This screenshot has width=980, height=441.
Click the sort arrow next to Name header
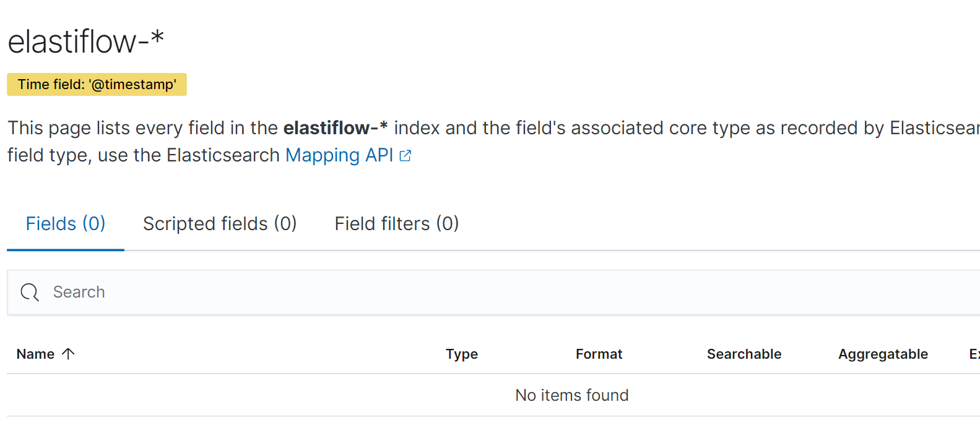point(69,354)
